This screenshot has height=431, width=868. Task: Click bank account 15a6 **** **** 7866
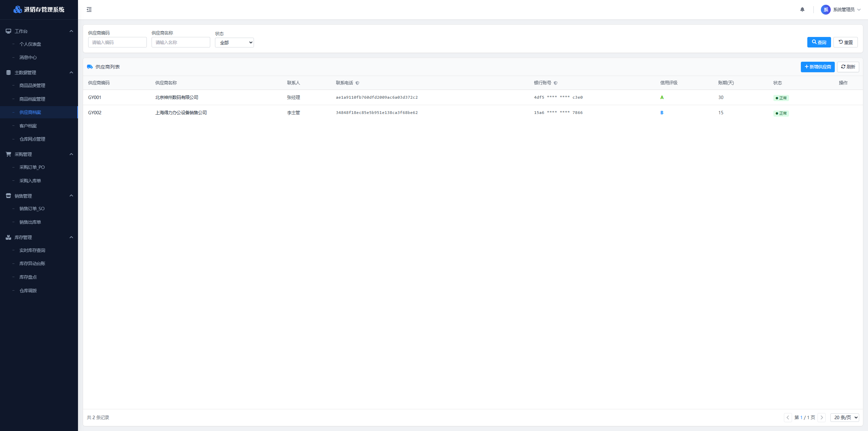pyautogui.click(x=558, y=113)
